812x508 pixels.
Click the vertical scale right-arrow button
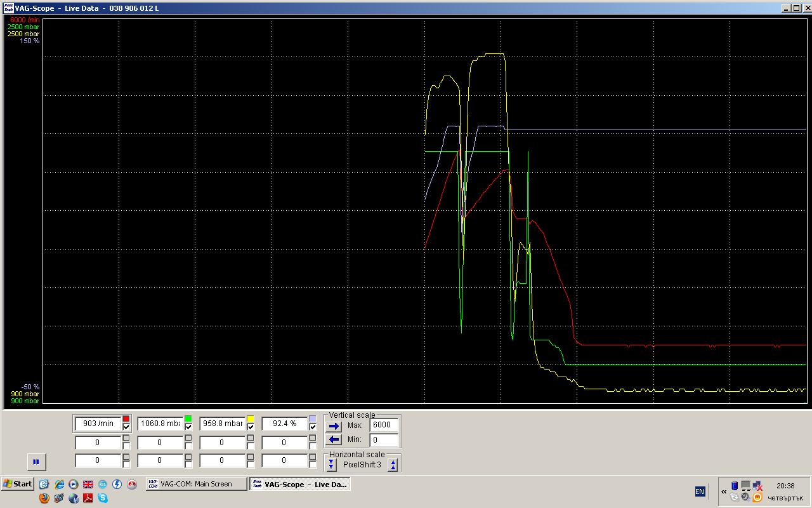point(334,426)
